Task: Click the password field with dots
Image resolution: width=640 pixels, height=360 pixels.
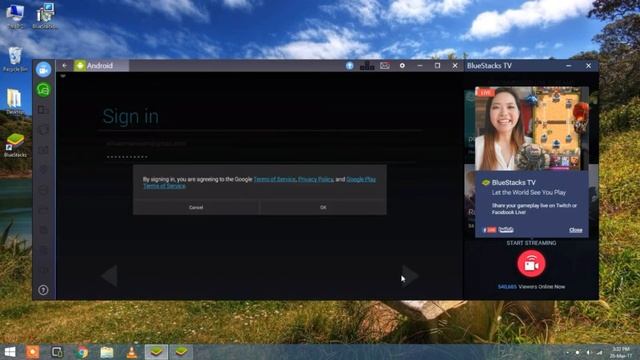Action: click(261, 157)
